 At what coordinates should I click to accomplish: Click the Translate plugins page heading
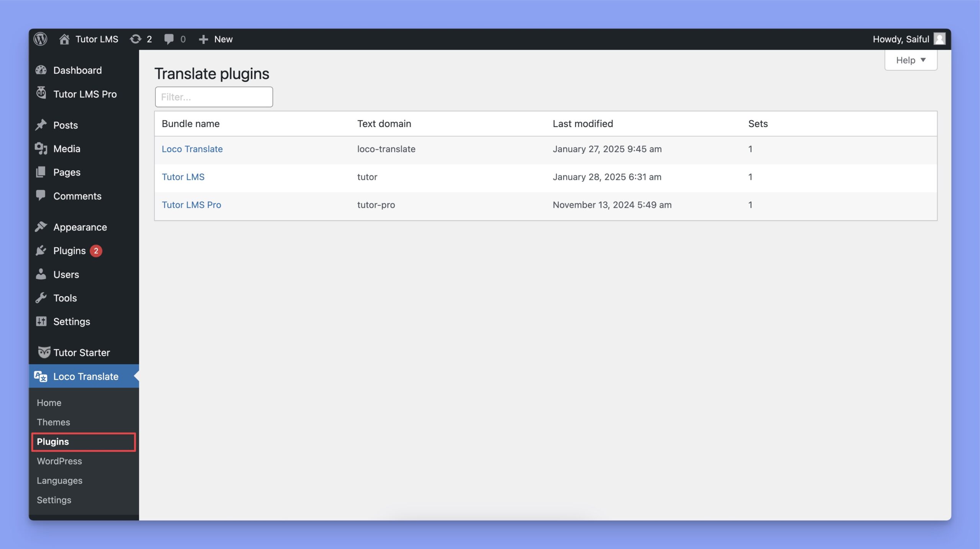tap(212, 73)
